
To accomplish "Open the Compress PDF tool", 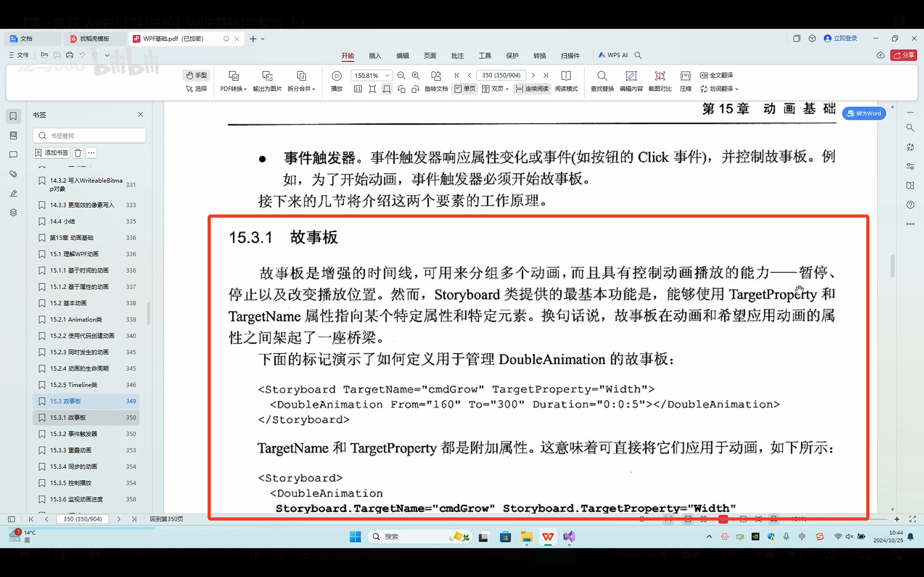I will point(685,76).
